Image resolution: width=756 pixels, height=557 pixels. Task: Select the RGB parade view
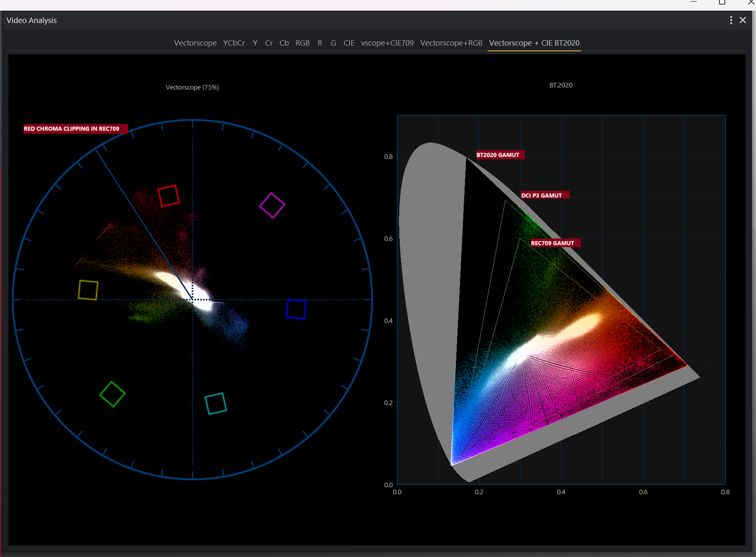pyautogui.click(x=302, y=43)
